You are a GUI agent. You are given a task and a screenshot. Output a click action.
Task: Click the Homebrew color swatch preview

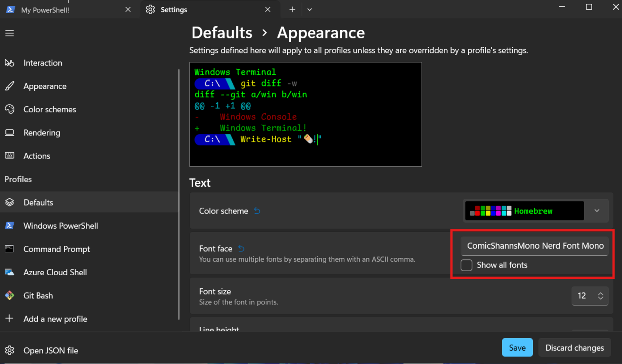[x=490, y=211]
